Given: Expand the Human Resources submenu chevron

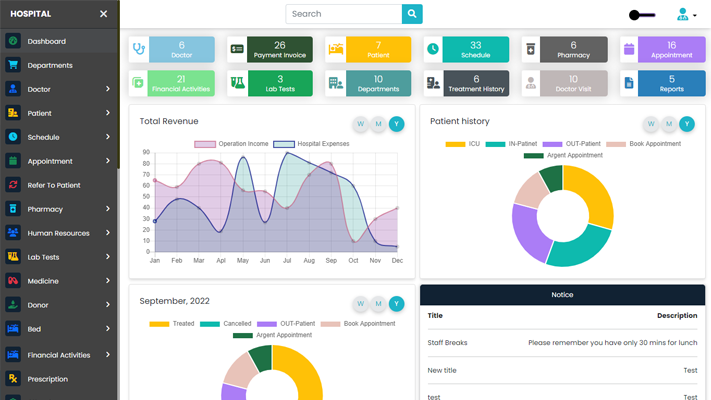Looking at the screenshot, I should click(x=107, y=233).
